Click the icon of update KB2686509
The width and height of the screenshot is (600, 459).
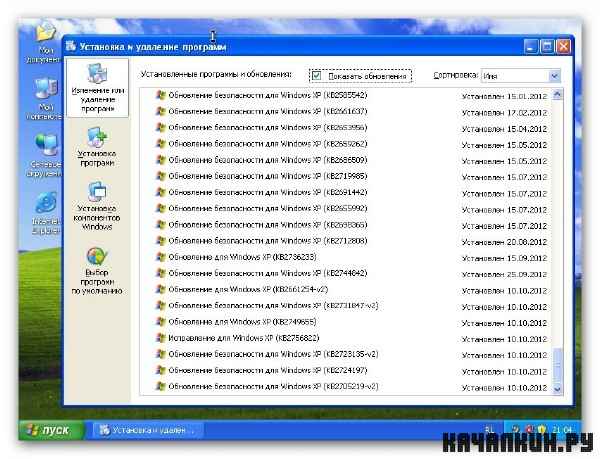[161, 160]
